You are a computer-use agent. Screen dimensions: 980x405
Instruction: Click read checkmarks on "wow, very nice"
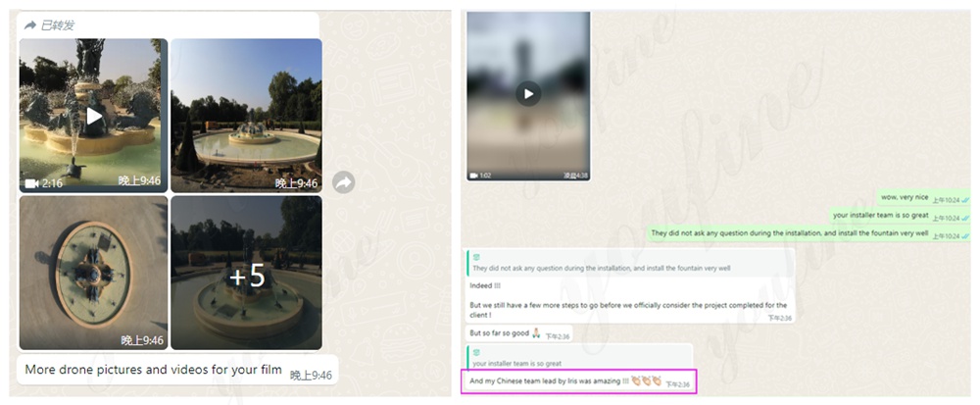965,199
